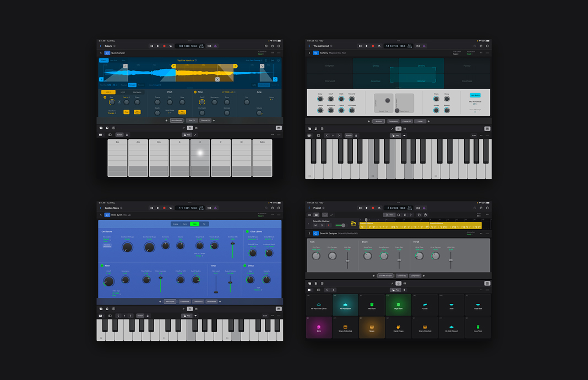The image size is (588, 380).
Task: Tap the blue Quick Sampler plugin header icon
Action: (107, 53)
